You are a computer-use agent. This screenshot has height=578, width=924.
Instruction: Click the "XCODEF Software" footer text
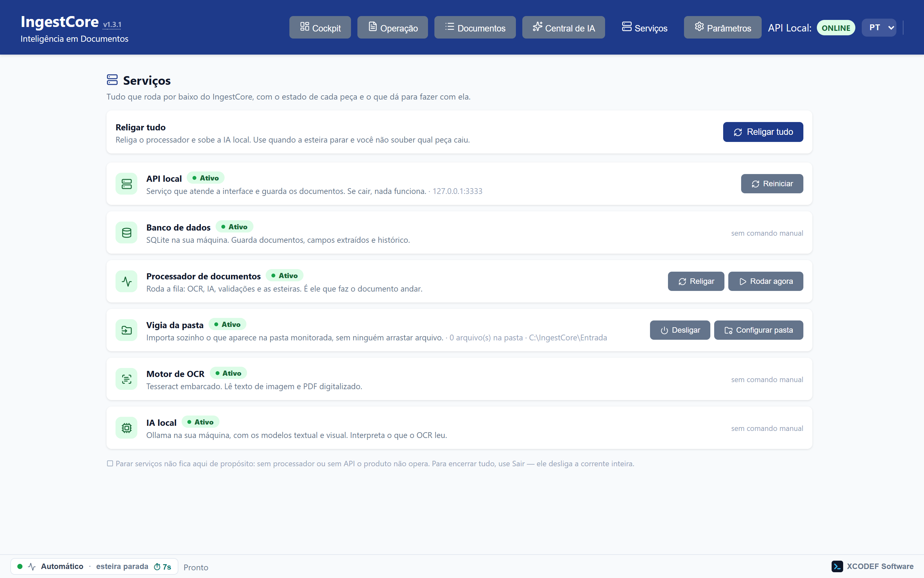pos(880,566)
